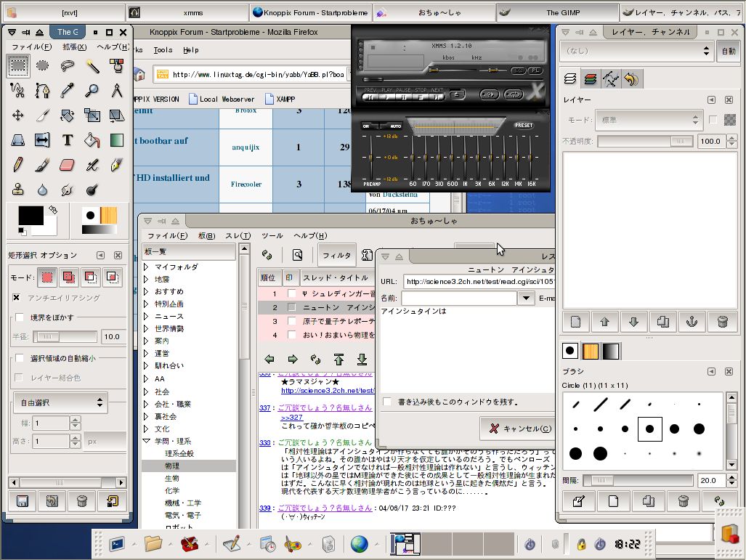Select the Eraser tool
The height and width of the screenshot is (560, 746).
click(68, 165)
